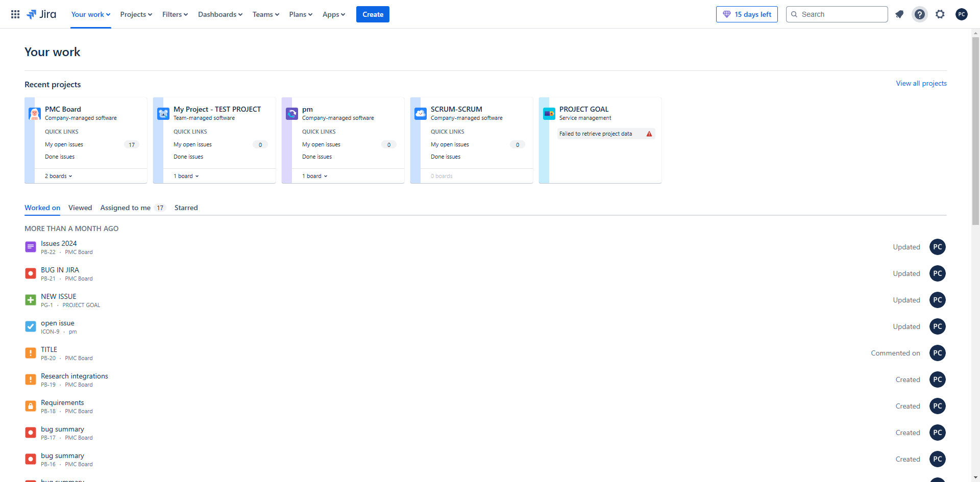Open the Filters dropdown
Viewport: 980px width, 482px height.
(175, 14)
